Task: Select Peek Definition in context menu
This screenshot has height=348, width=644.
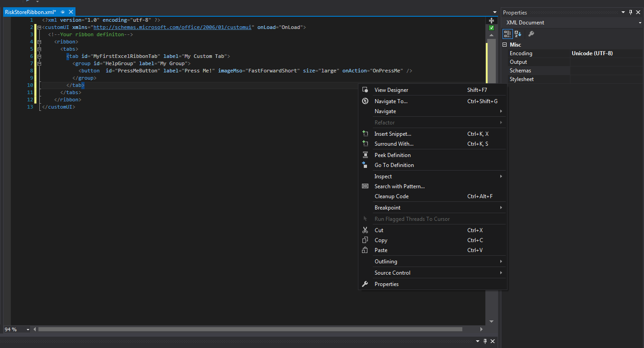Action: click(392, 155)
